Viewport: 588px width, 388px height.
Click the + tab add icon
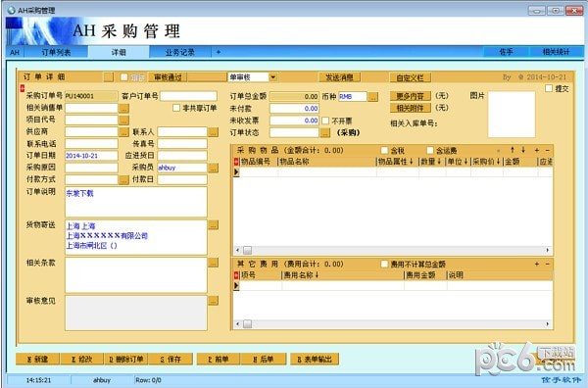click(x=219, y=52)
